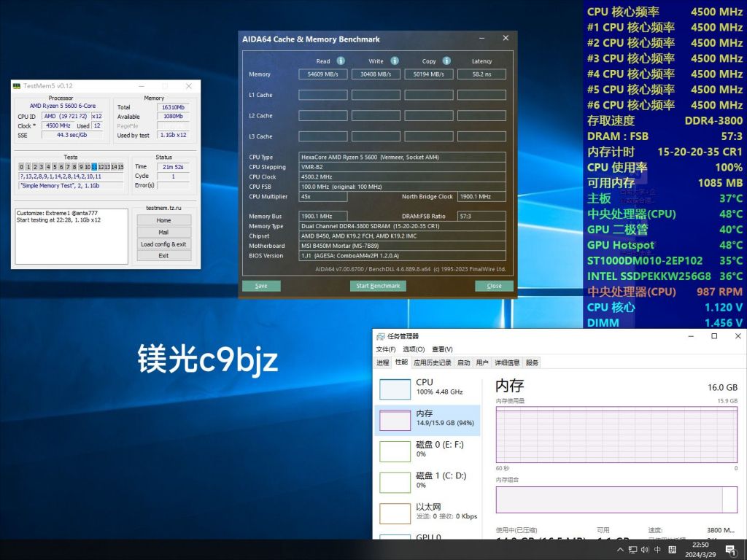Toggle test 11 in TestMem5 tests row
Image resolution: width=747 pixels, height=560 pixels.
tap(96, 166)
